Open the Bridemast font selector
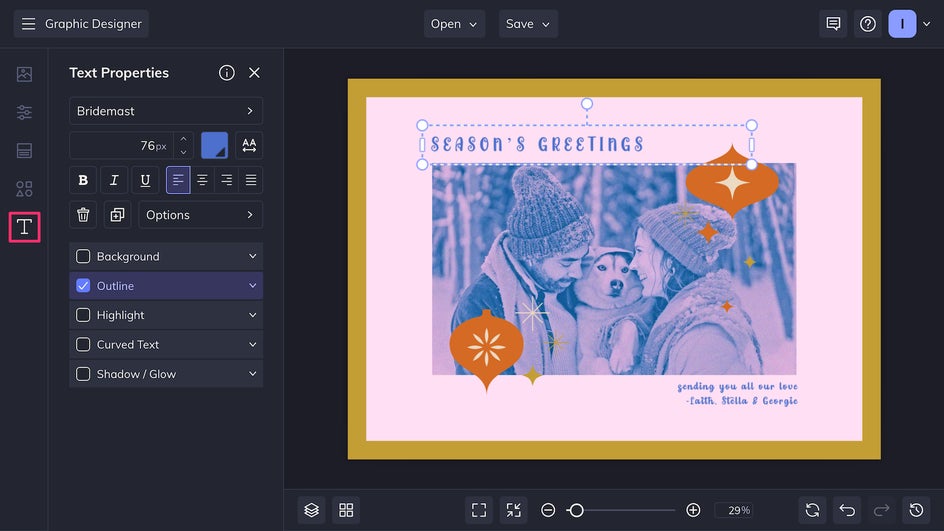 tap(166, 111)
